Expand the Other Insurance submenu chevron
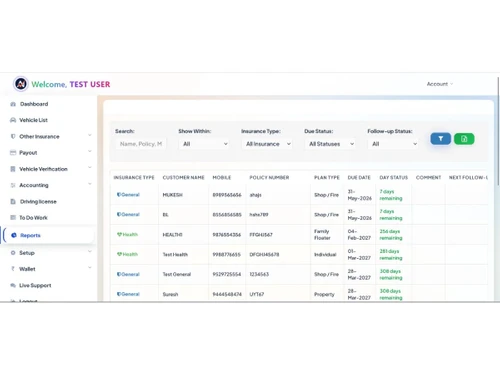 pyautogui.click(x=90, y=135)
